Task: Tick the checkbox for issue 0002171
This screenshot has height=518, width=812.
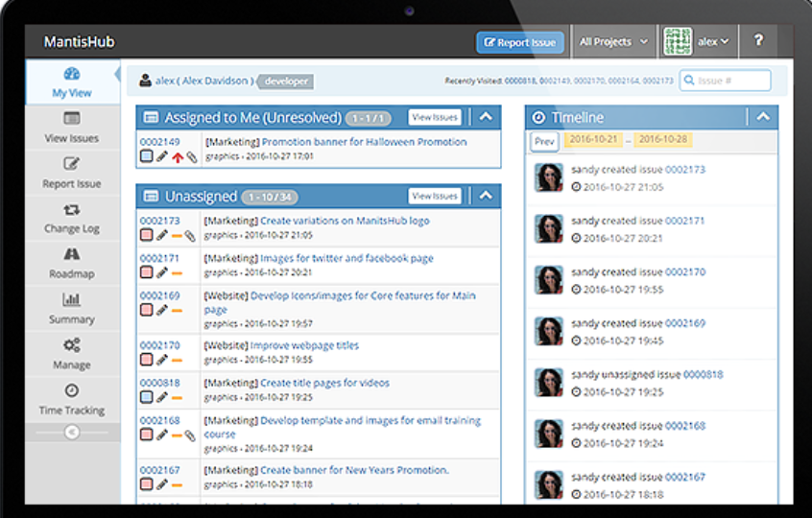Action: (146, 272)
